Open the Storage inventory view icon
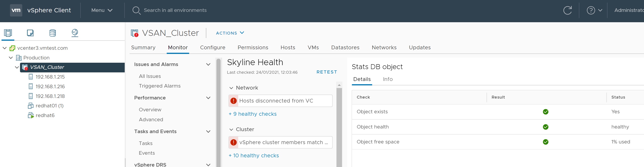 click(x=53, y=33)
